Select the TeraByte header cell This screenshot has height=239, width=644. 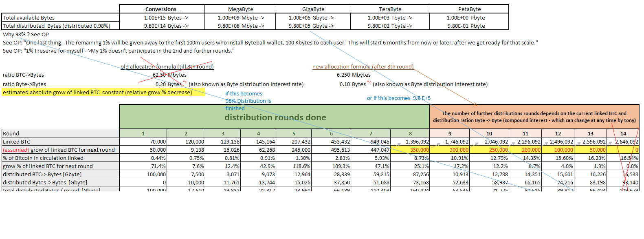coord(390,9)
